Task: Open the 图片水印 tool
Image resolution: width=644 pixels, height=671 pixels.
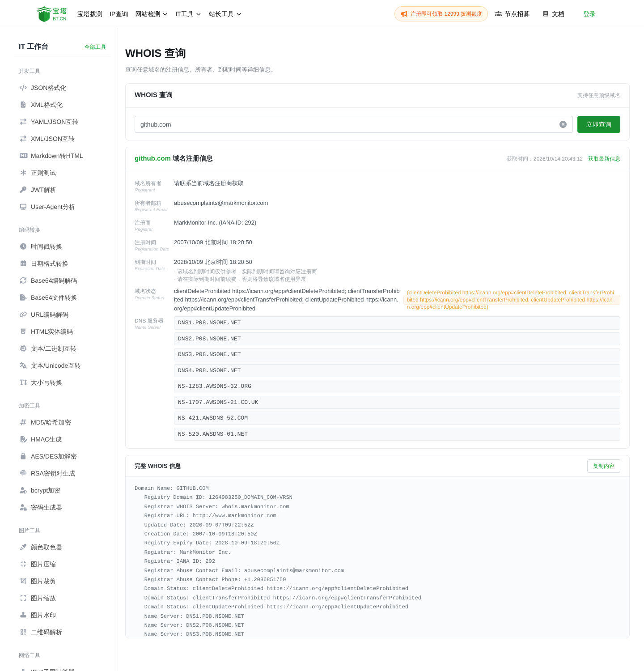Action: pos(43,615)
